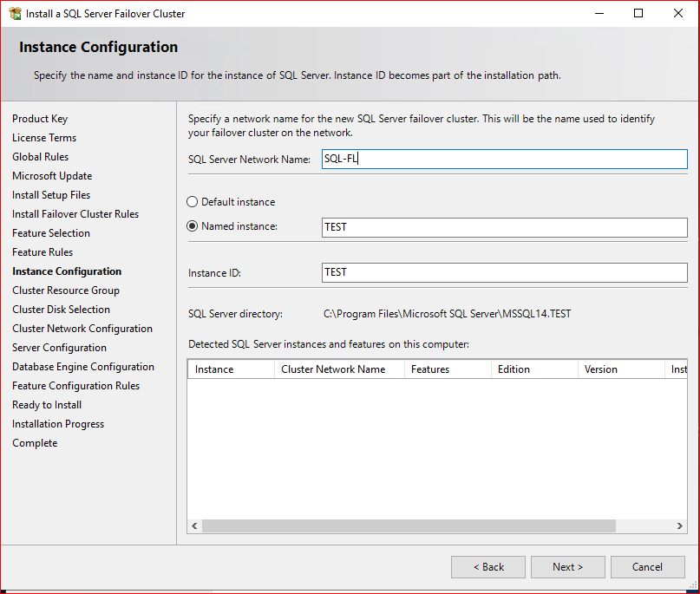The height and width of the screenshot is (594, 700).
Task: Select the Default instance radio button
Action: [x=192, y=202]
